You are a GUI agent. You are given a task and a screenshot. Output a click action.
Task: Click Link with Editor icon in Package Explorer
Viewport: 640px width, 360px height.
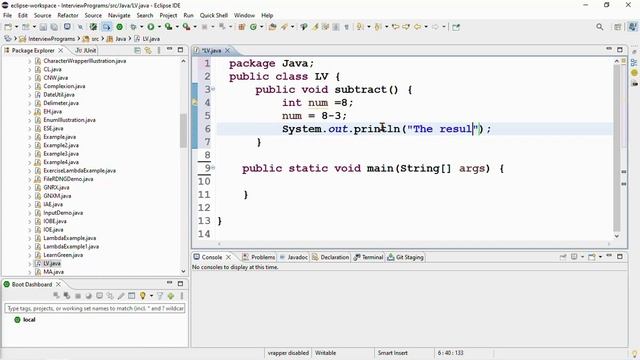[148, 50]
